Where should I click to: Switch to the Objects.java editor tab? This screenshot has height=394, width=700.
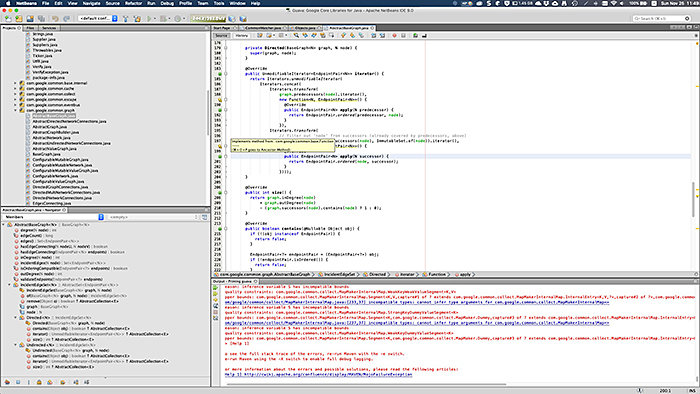coord(305,28)
